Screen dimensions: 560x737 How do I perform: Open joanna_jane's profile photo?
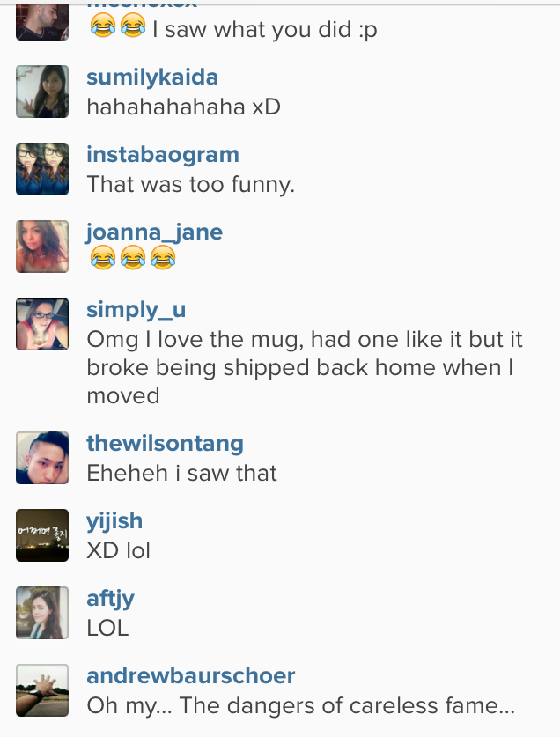pos(42,247)
